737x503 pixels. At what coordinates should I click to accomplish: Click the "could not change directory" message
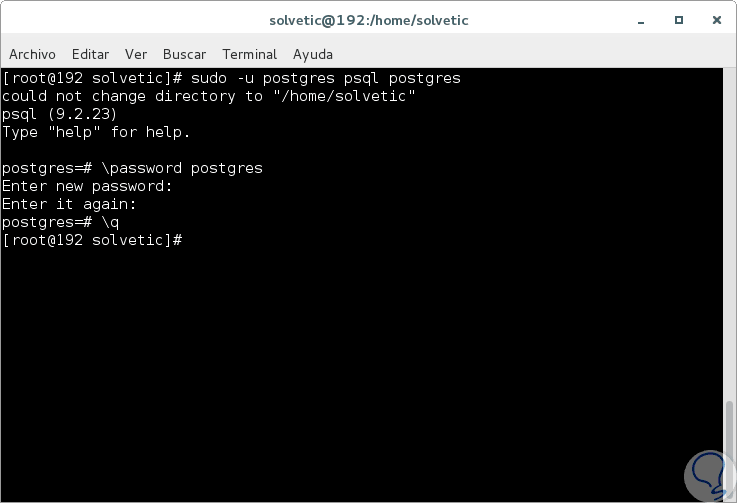(208, 96)
